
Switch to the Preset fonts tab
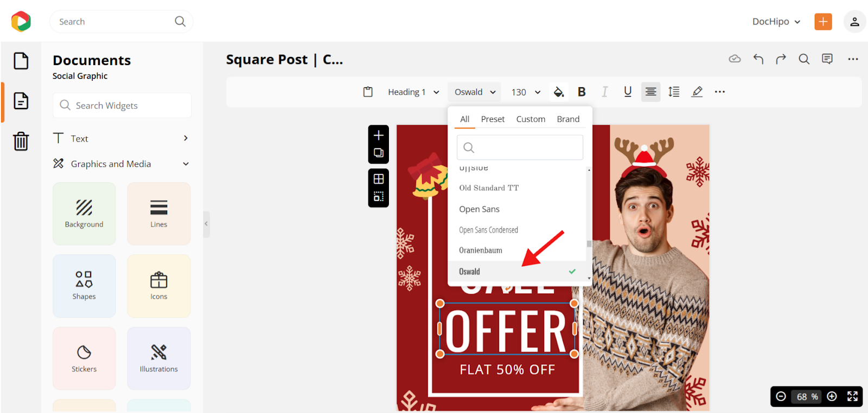pos(493,119)
